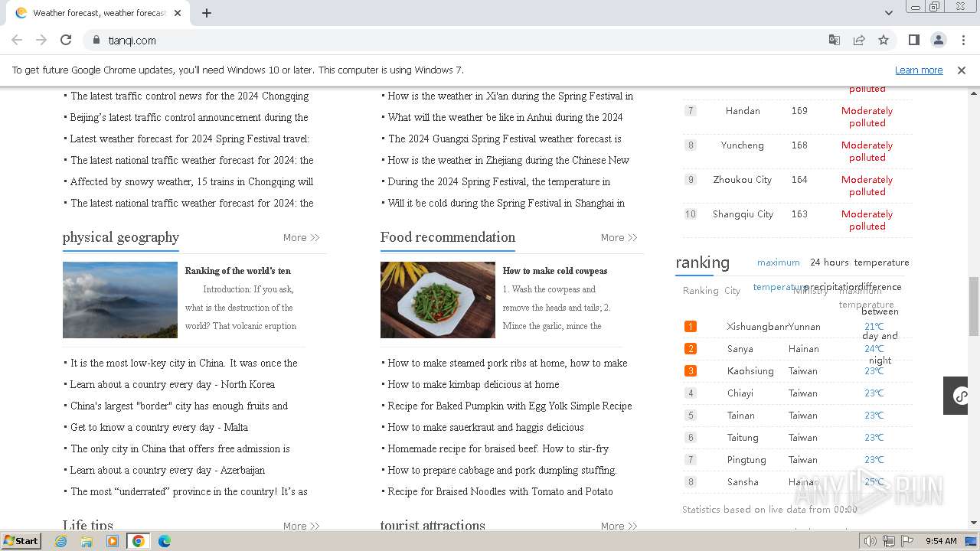The height and width of the screenshot is (551, 980).
Task: Open Homemade braised beef recipe link
Action: click(498, 449)
